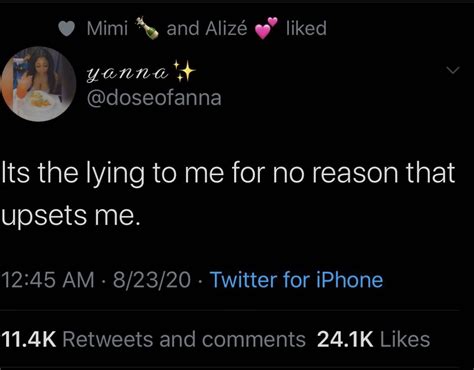Tap the 8/23/20 date
474x370 pixels.
pyautogui.click(x=152, y=280)
